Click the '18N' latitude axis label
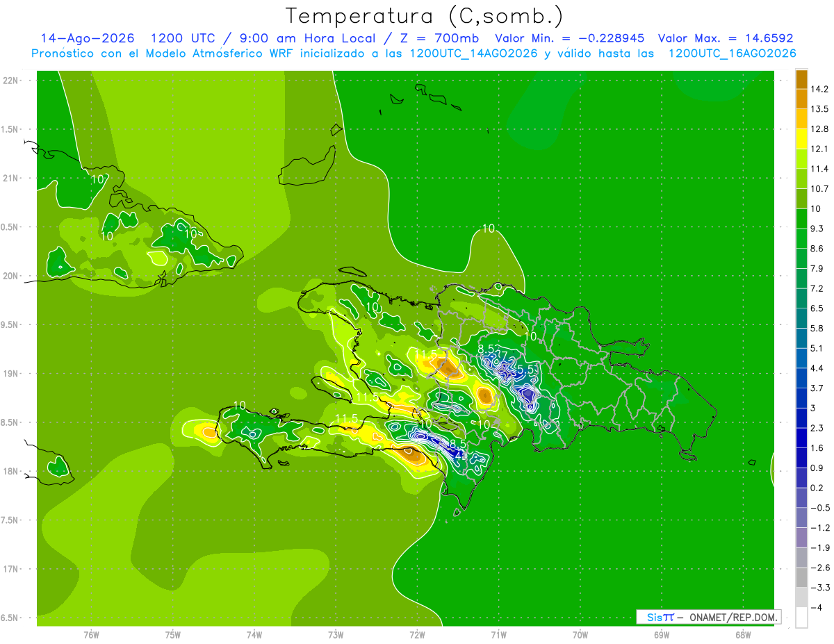 coord(11,471)
